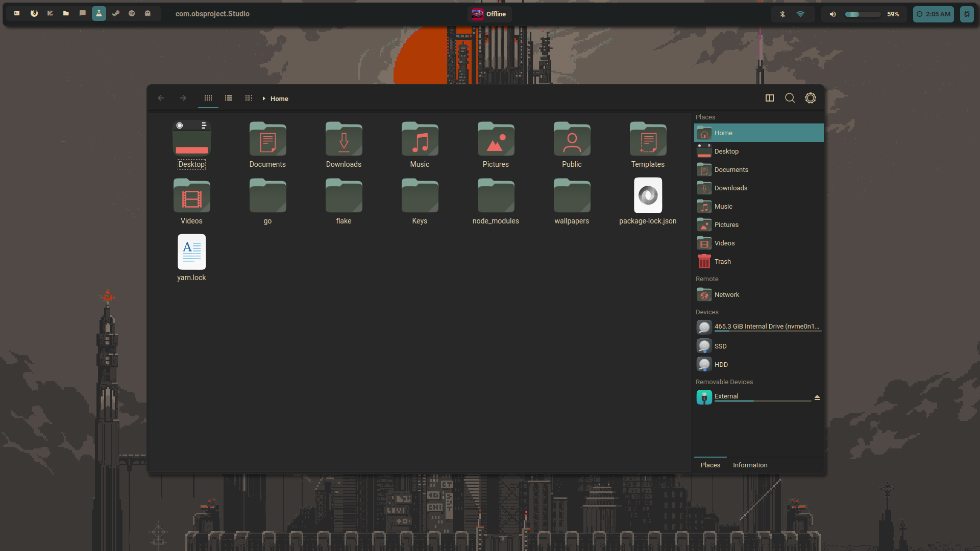
Task: Go back with the left arrow button
Action: pyautogui.click(x=161, y=98)
